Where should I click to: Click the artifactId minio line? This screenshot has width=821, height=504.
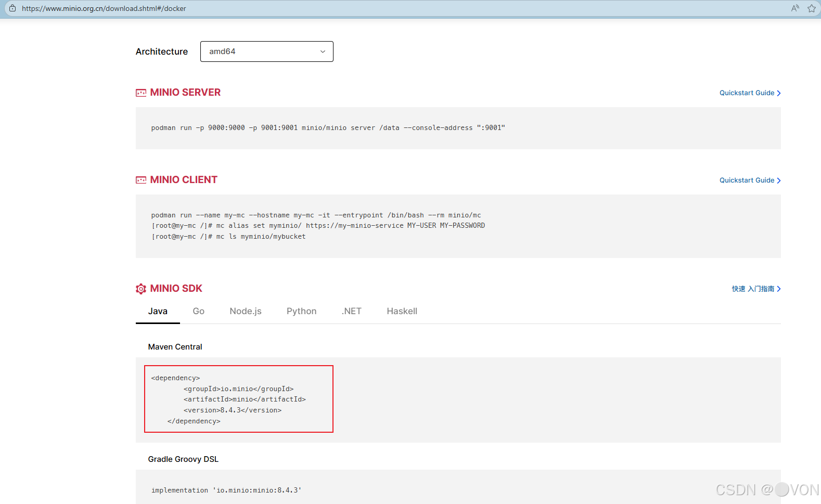click(x=245, y=399)
